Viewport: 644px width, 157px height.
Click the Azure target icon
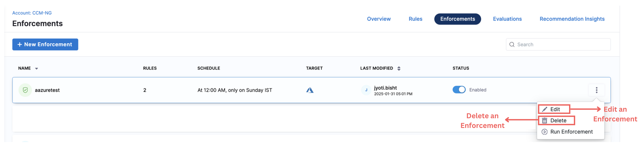310,90
